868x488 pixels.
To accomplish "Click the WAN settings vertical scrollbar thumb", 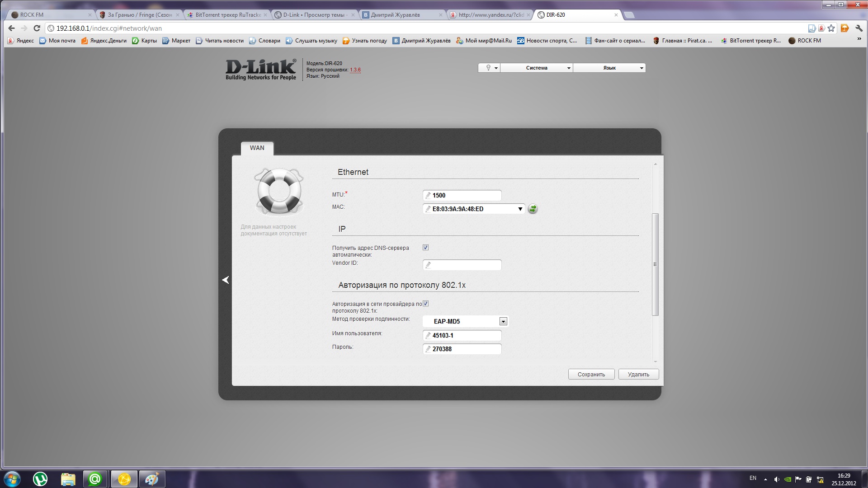I will pos(655,264).
